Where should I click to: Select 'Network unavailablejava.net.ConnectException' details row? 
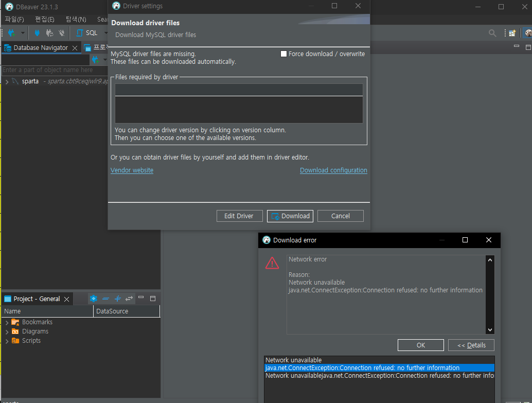(x=379, y=376)
